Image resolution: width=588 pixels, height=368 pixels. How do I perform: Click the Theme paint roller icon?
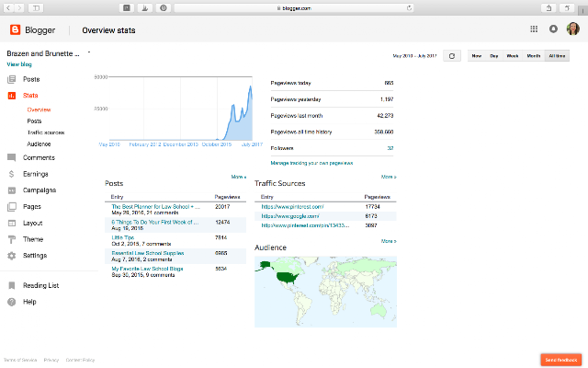pos(12,239)
